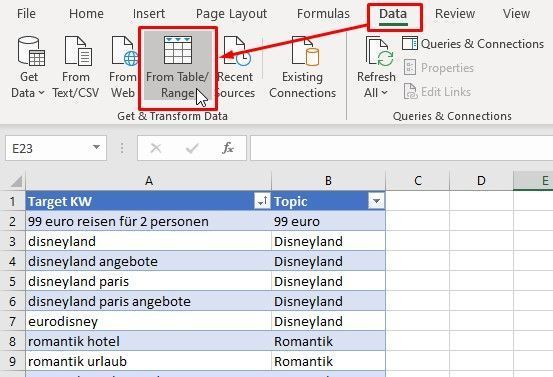The height and width of the screenshot is (377, 553).
Task: Open Existing Connections
Action: 302,67
